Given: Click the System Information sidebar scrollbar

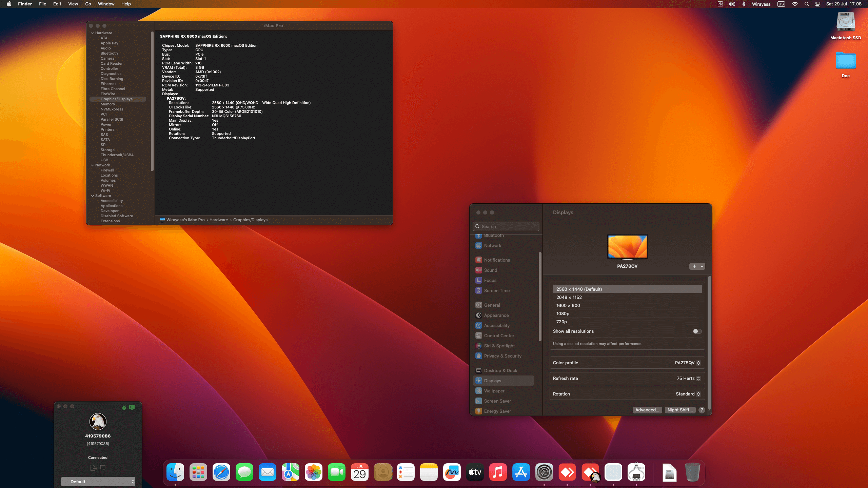Looking at the screenshot, I should tap(152, 102).
